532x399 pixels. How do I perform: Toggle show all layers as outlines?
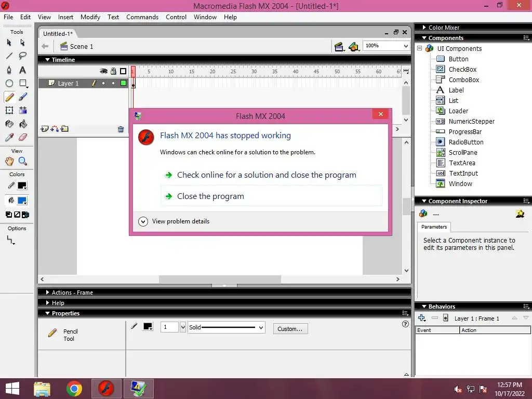(123, 71)
